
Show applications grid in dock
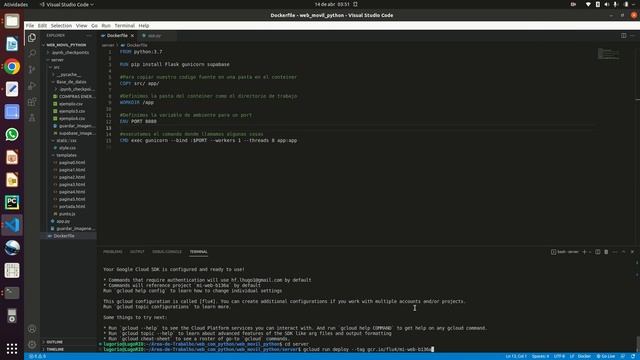pyautogui.click(x=12, y=349)
